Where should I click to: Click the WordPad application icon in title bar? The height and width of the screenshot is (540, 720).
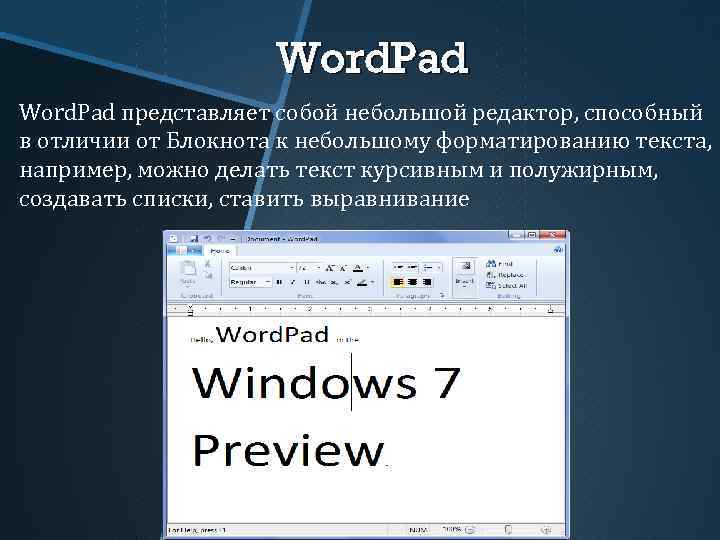coord(173,239)
